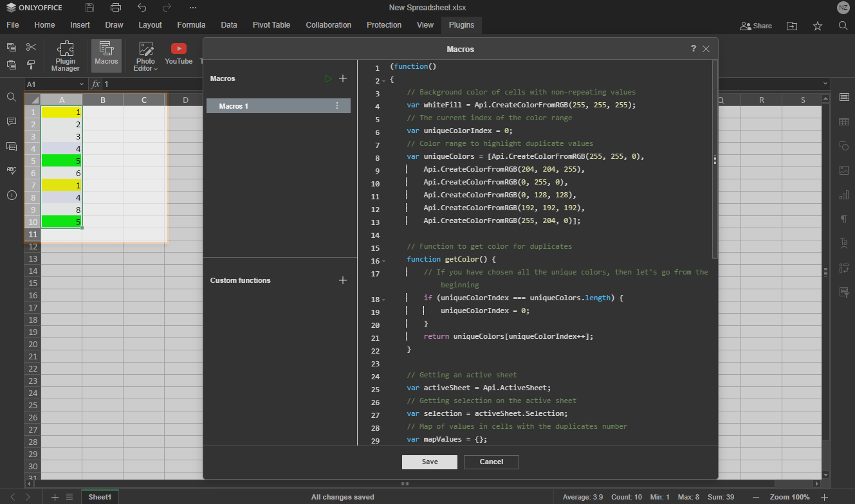Click the select-all corner of the sheet
The width and height of the screenshot is (855, 504).
[32, 100]
